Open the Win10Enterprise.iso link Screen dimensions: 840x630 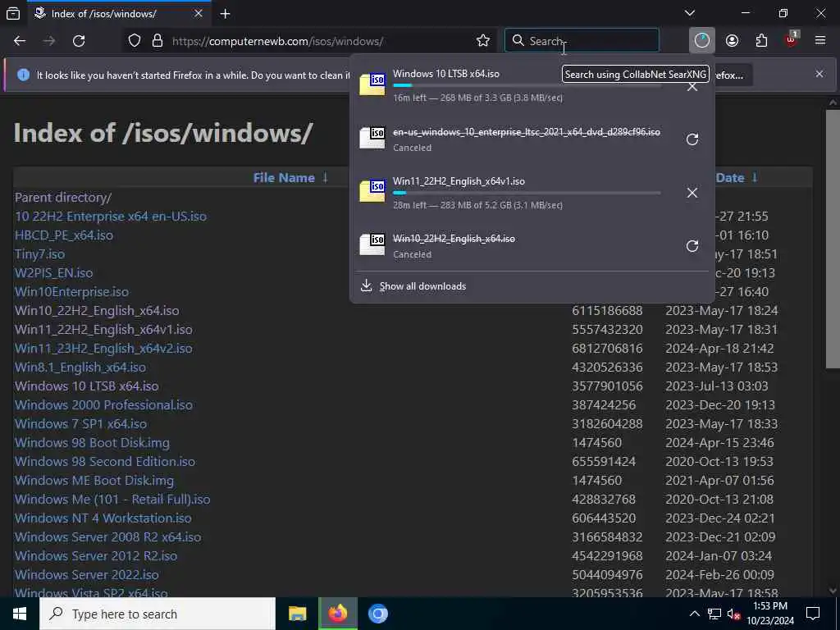coord(72,292)
